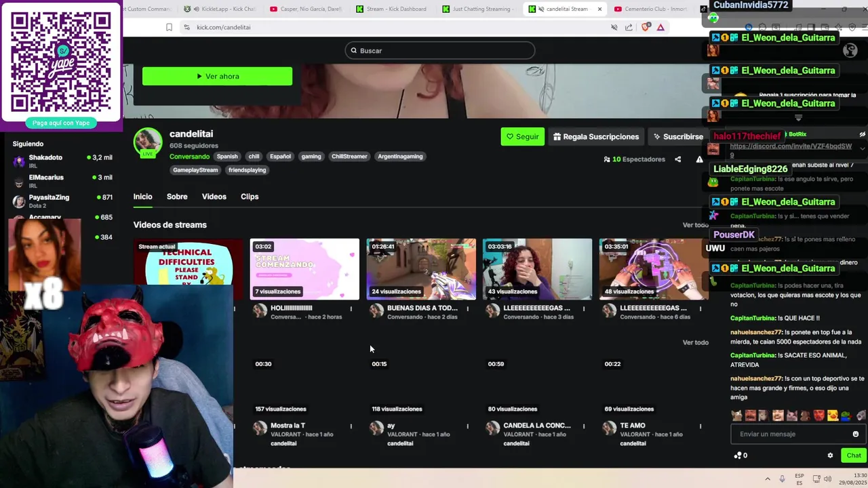Switch to the Inicio tab
This screenshot has height=488, width=868.
point(142,197)
